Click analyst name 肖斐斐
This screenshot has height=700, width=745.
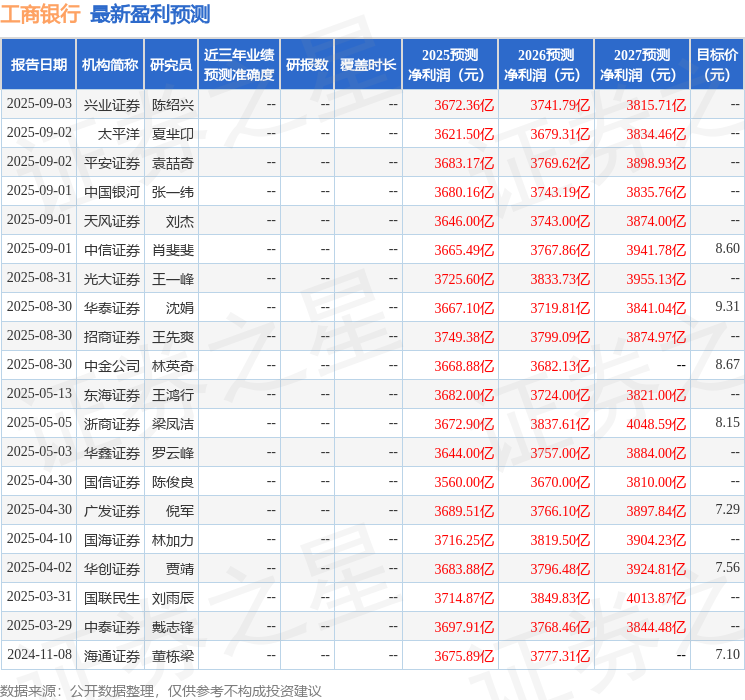pos(172,250)
